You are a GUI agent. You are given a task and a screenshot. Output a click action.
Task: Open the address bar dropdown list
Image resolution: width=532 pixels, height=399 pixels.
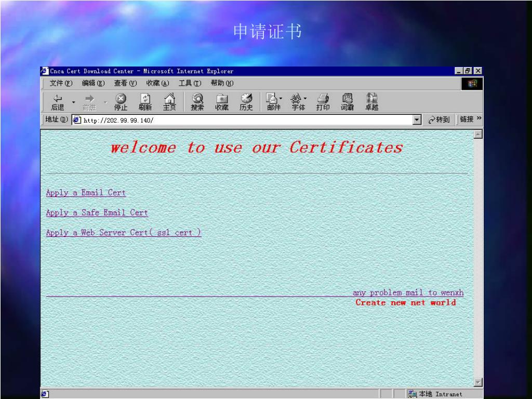tap(417, 120)
